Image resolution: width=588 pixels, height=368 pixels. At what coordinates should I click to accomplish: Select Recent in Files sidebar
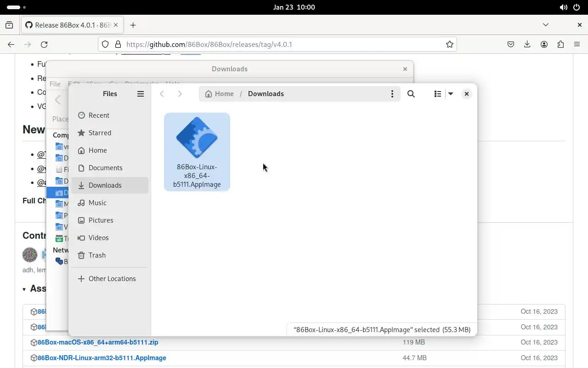coord(110,115)
